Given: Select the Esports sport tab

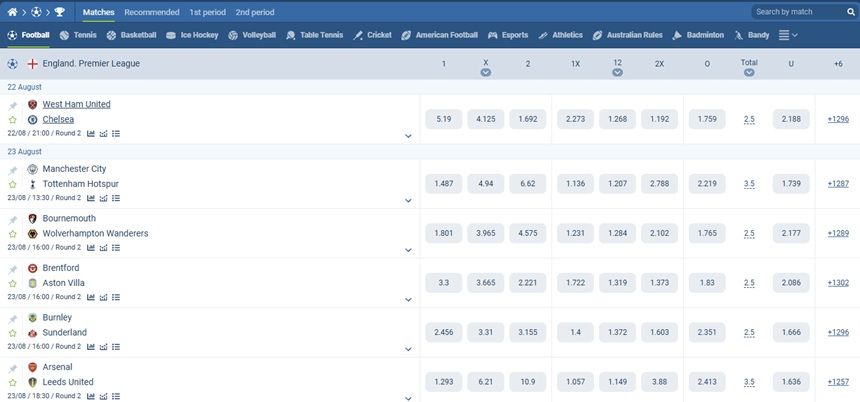Looking at the screenshot, I should click(x=508, y=35).
